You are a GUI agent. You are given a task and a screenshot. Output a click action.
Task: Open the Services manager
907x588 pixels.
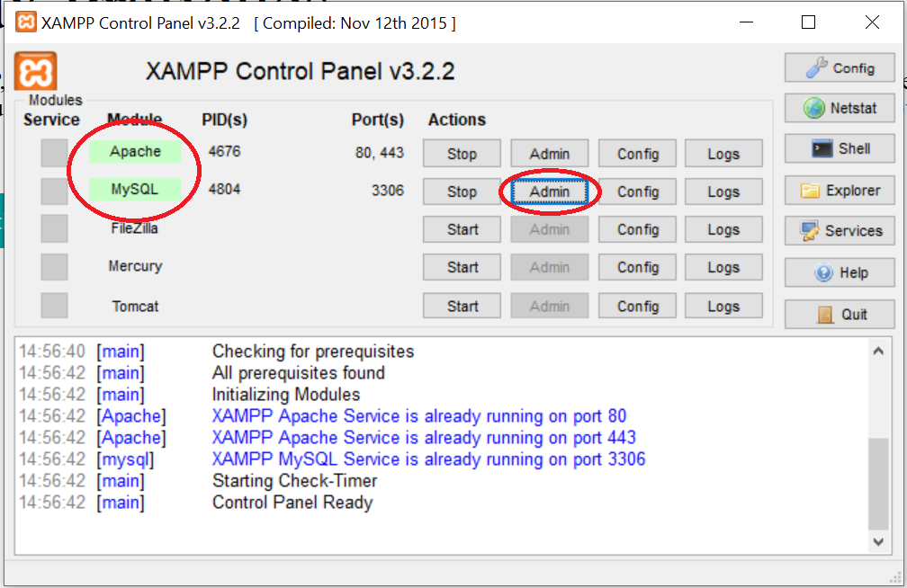click(x=840, y=231)
